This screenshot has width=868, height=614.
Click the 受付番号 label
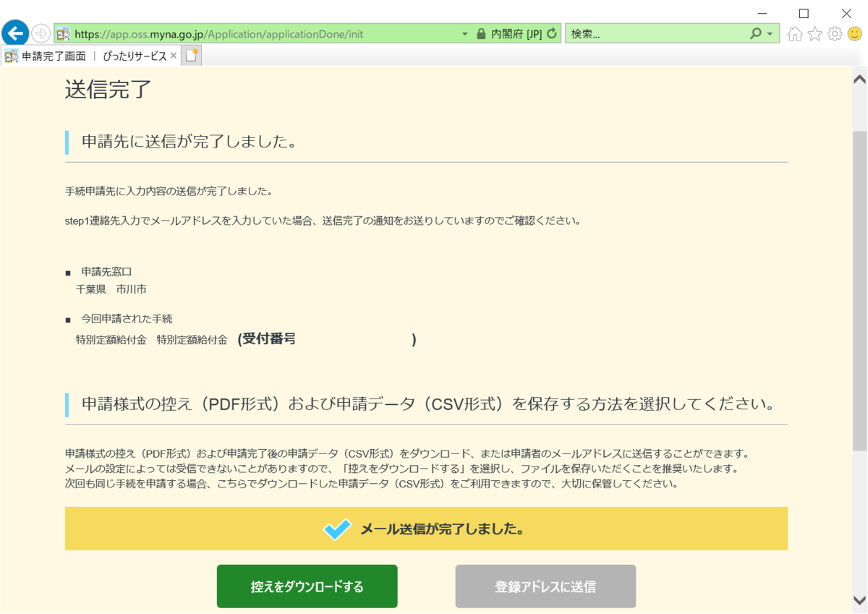[269, 338]
